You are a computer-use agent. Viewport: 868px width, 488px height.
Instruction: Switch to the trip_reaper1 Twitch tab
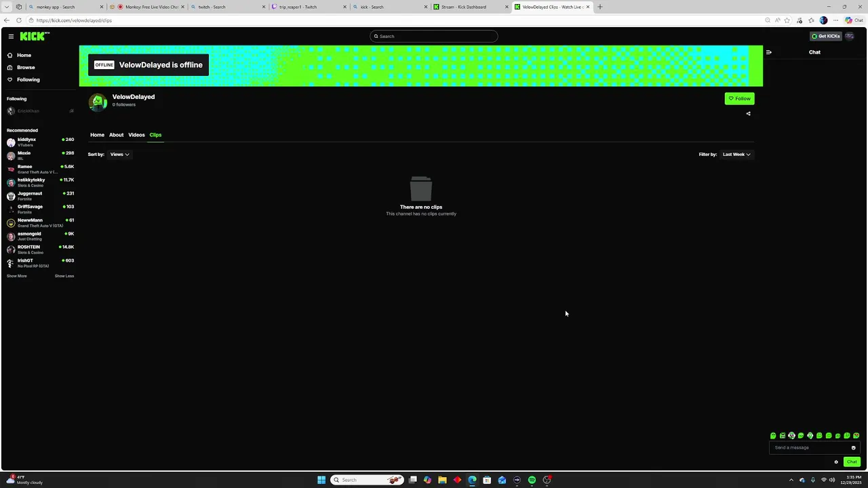[309, 7]
